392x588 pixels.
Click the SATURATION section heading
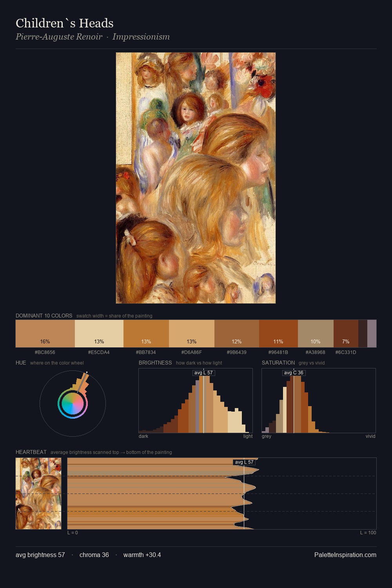(x=278, y=363)
